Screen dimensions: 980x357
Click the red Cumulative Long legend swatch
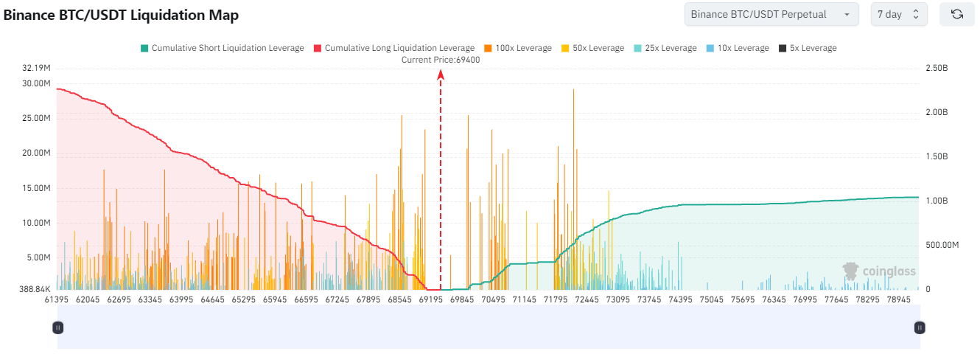pos(318,48)
